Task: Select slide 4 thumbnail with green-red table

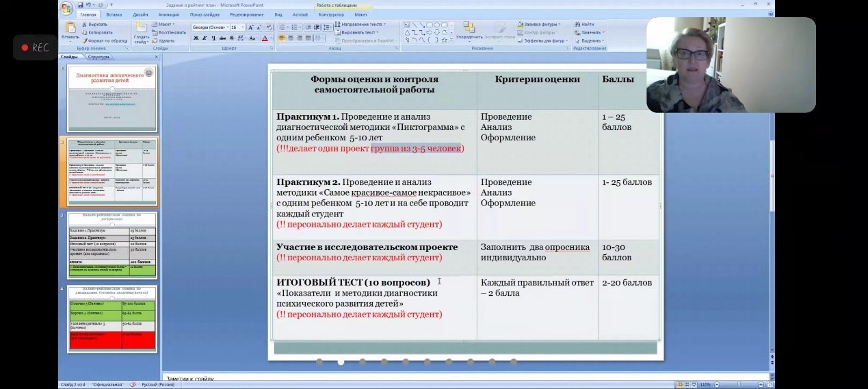Action: click(x=112, y=318)
